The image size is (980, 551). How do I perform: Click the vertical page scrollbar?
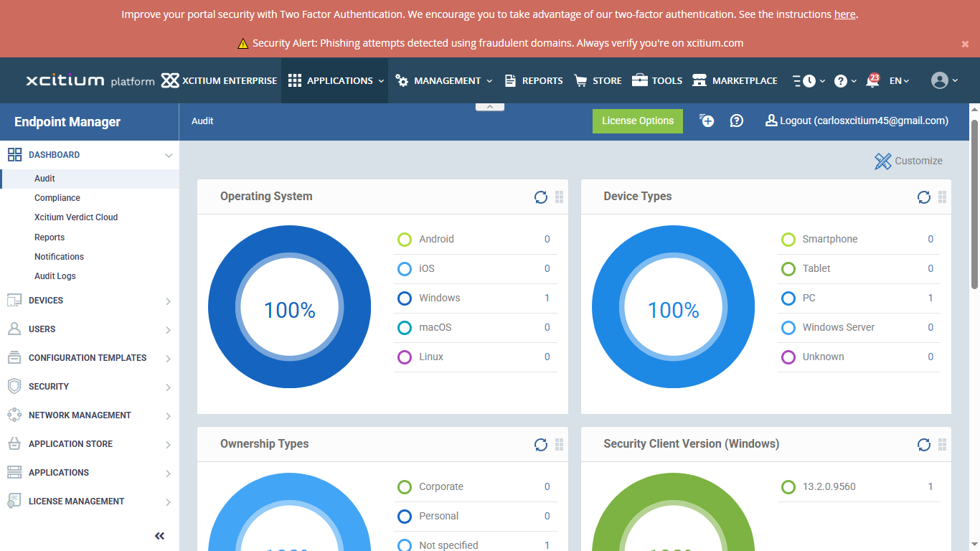(x=975, y=204)
